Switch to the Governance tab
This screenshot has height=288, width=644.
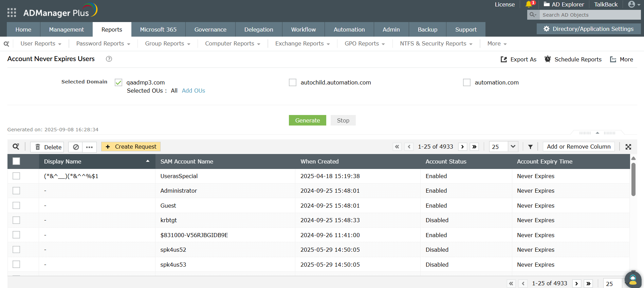pos(210,30)
